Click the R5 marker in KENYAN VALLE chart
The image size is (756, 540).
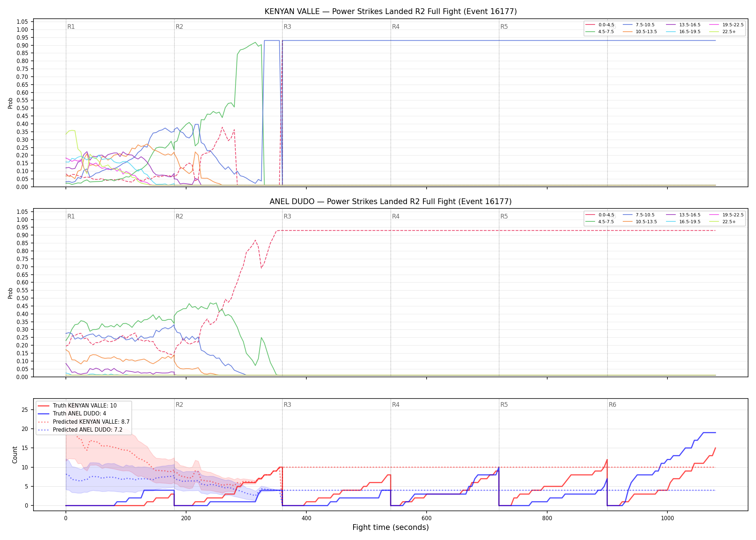[x=504, y=27]
